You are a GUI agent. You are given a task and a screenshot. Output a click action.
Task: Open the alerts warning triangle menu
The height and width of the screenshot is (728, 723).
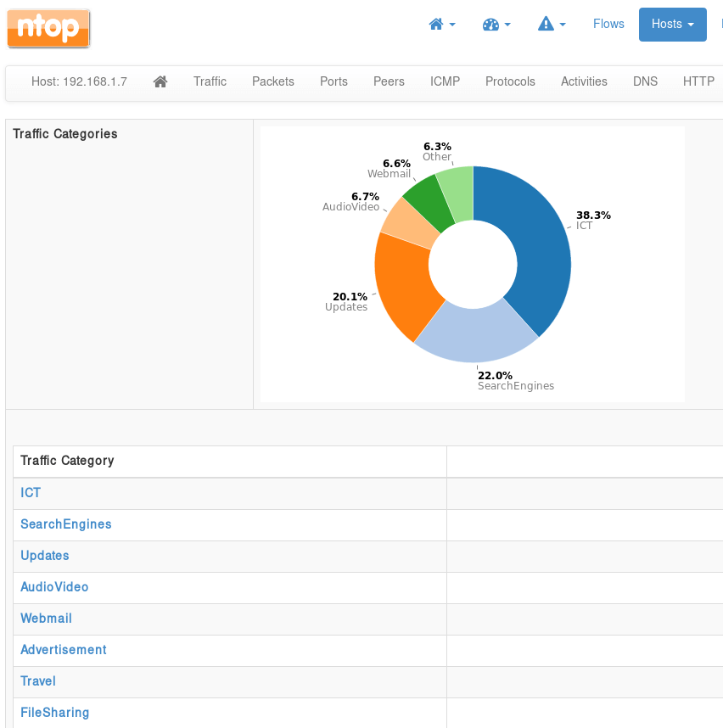pyautogui.click(x=551, y=25)
